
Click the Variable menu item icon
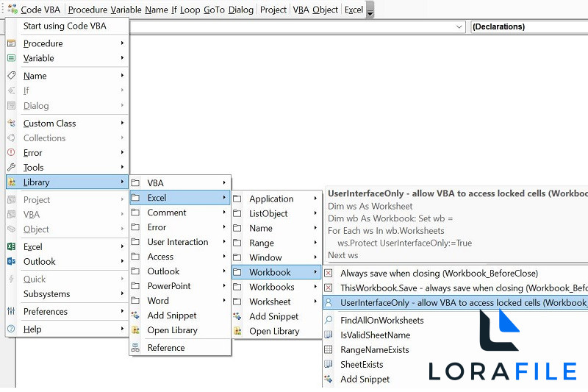pyautogui.click(x=12, y=58)
